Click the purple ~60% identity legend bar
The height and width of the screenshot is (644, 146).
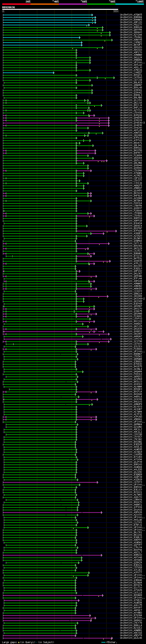pyautogui.click(x=73, y=4)
